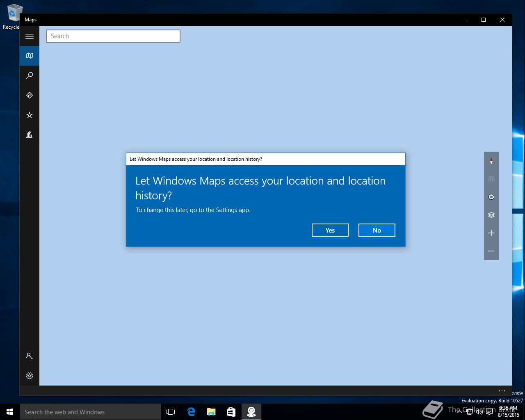Open the Recycle Bin desktop icon
The image size is (525, 420).
(12, 16)
